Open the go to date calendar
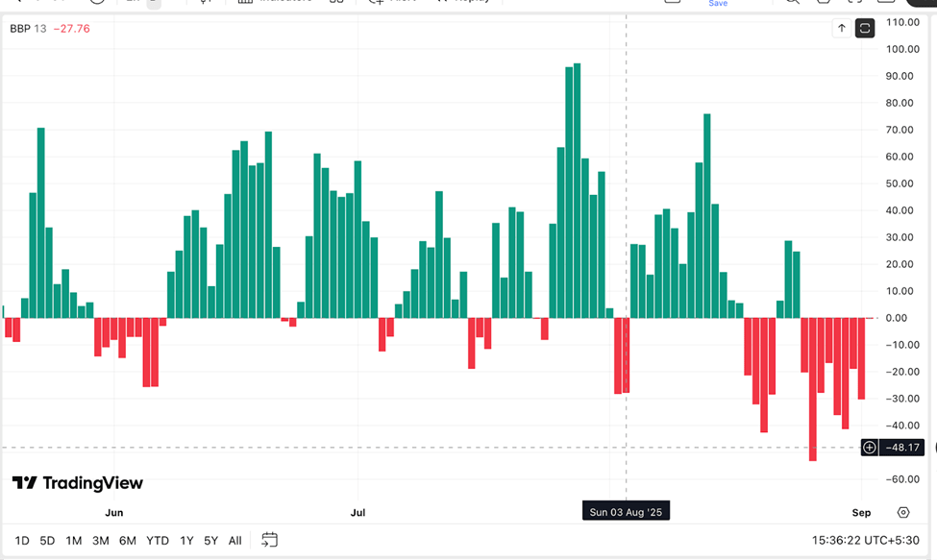The width and height of the screenshot is (937, 560). (x=269, y=540)
